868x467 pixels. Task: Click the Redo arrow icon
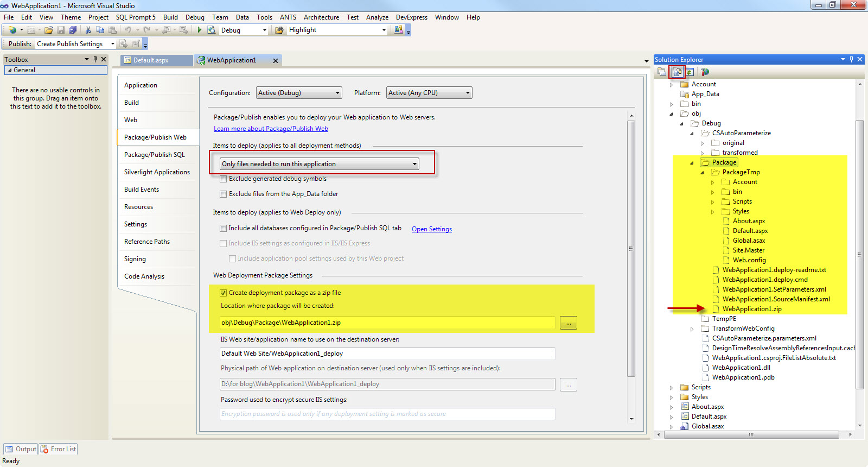pos(146,30)
